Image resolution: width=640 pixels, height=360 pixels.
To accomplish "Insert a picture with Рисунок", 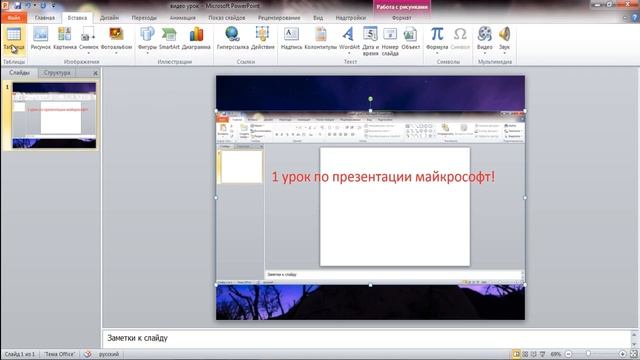I will tap(40, 39).
